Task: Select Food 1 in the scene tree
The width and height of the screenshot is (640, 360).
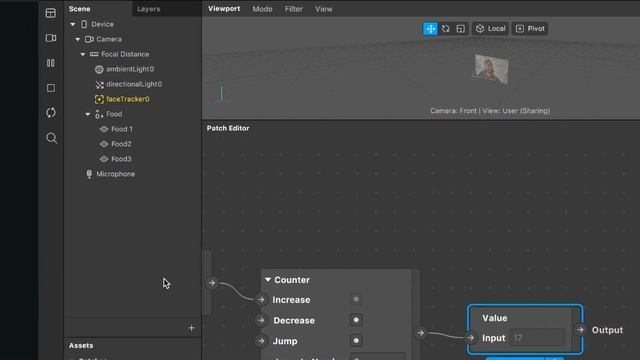Action: [122, 129]
